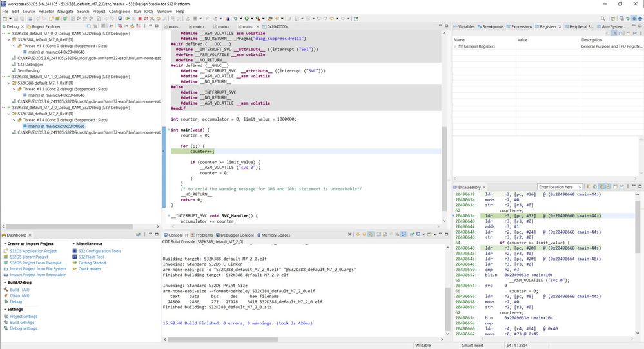Collapse the Create or Import Project section

5,244
